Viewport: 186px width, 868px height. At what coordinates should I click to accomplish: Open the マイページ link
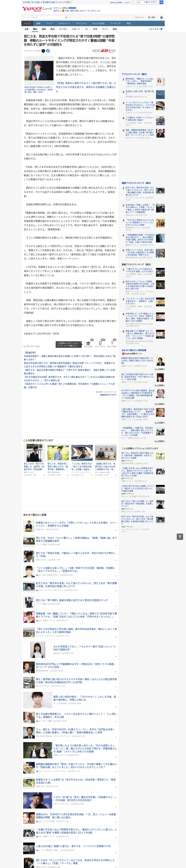click(x=139, y=18)
